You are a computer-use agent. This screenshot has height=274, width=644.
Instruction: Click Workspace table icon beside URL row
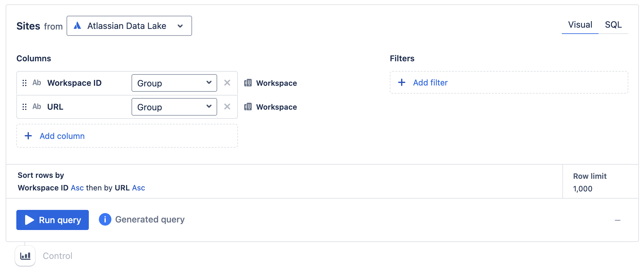point(248,107)
